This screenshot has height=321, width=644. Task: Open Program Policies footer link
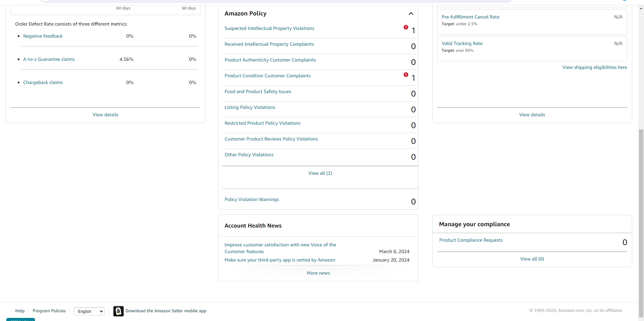(49, 311)
